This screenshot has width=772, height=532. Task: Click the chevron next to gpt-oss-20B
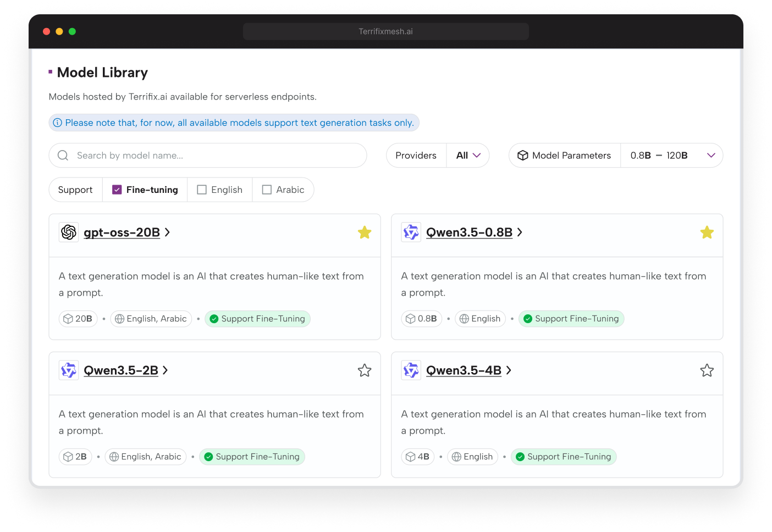[x=167, y=232]
